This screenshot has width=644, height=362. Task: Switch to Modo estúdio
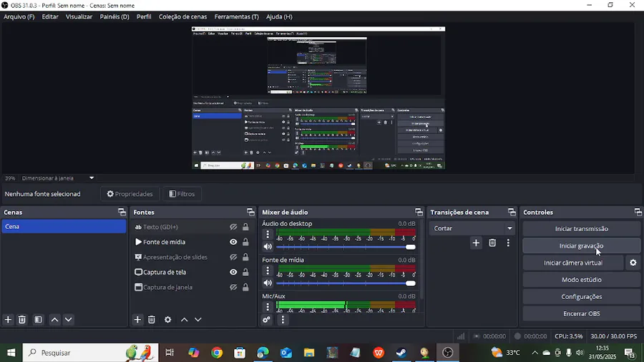click(x=582, y=280)
